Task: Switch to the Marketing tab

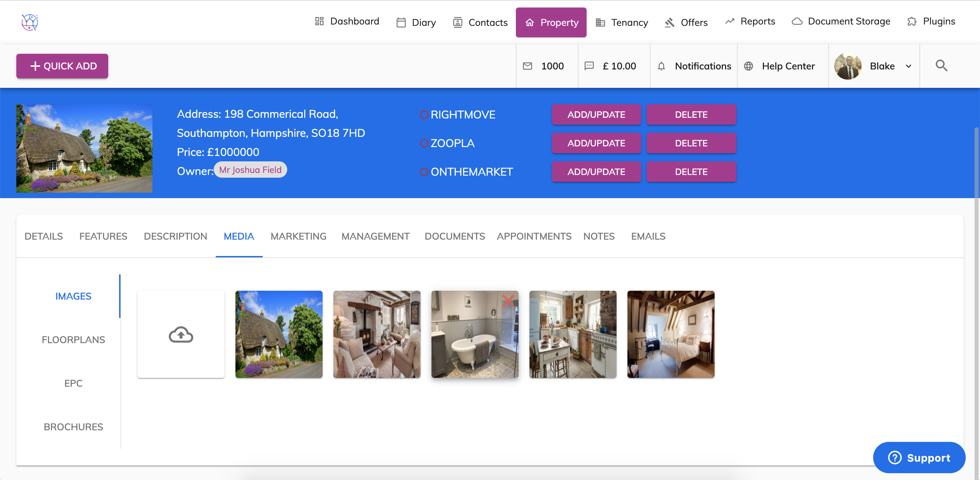Action: coord(298,236)
